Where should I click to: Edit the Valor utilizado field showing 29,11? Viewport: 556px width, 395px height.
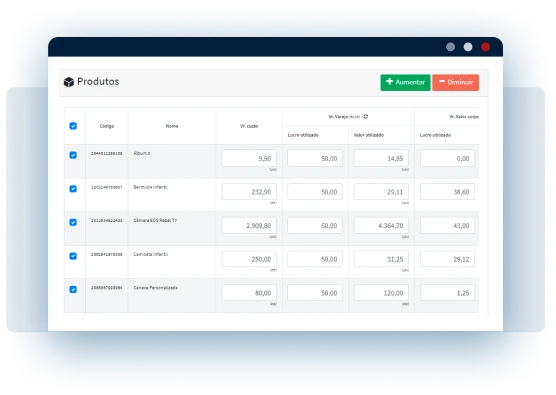pos(381,192)
